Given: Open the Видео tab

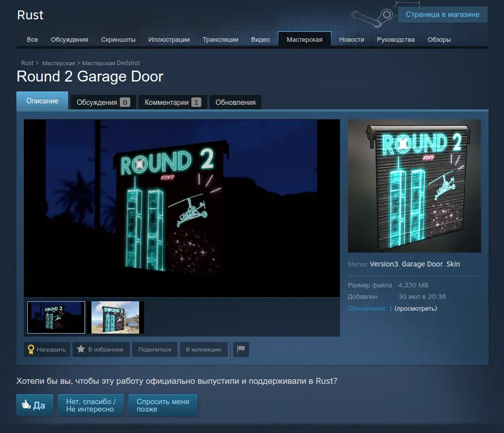Looking at the screenshot, I should coord(260,40).
